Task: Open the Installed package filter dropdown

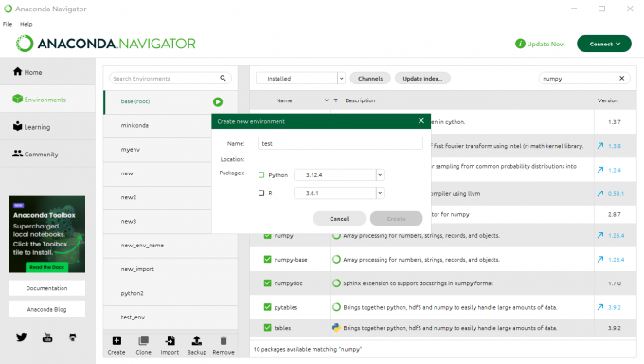Action: 300,78
